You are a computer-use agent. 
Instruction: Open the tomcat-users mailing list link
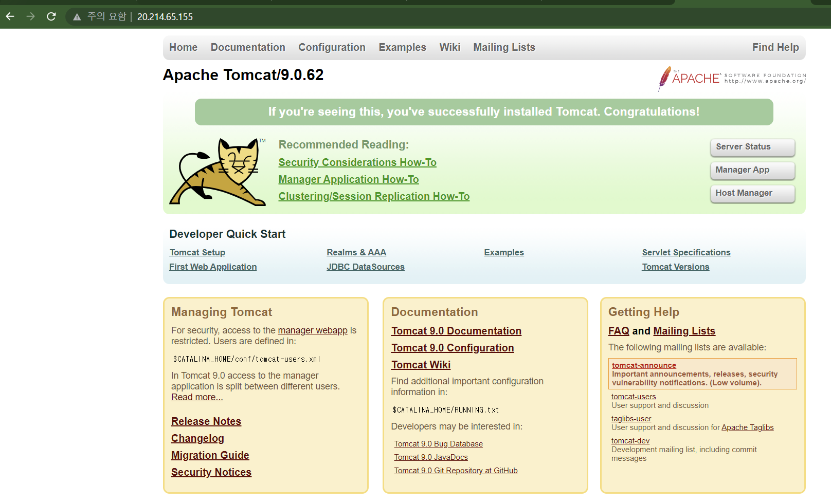[634, 397]
